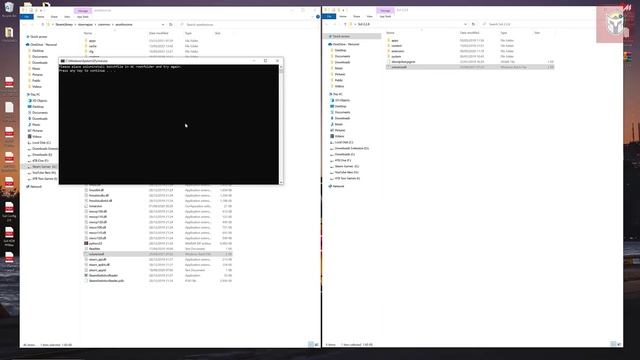
Task: Click the Command Prompt scrollbar down arrow
Action: (x=281, y=182)
